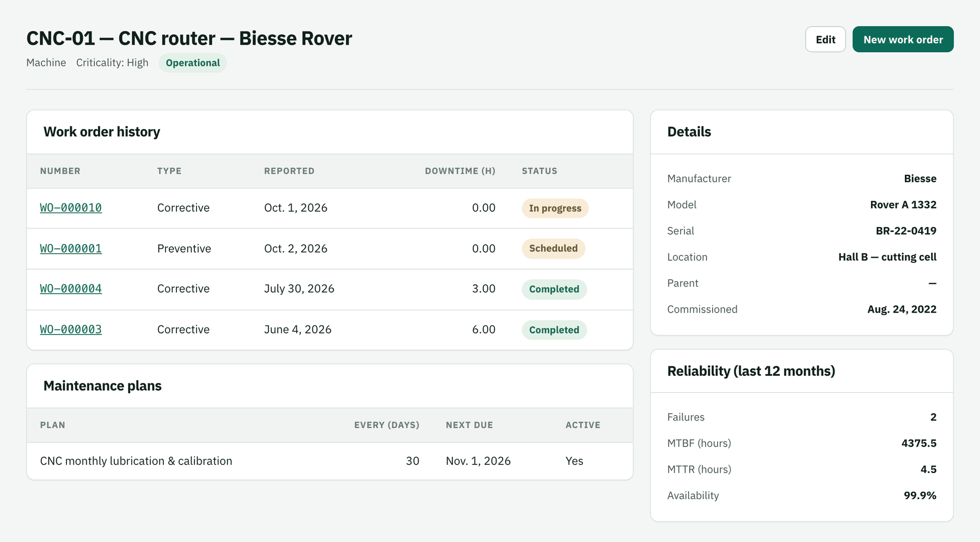Click commissioned date Aug. 24, 2022

[902, 309]
